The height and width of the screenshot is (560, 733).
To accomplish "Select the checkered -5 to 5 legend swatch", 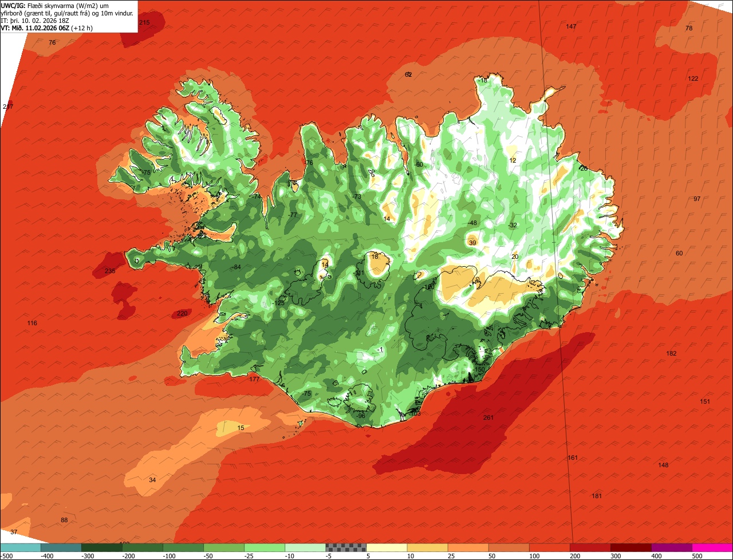I will (x=346, y=547).
